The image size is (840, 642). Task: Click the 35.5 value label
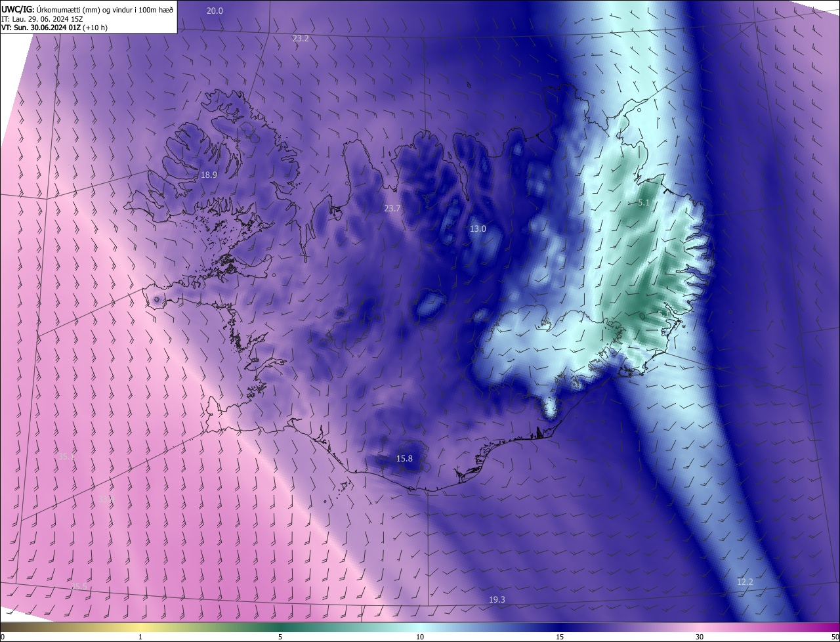(79, 586)
